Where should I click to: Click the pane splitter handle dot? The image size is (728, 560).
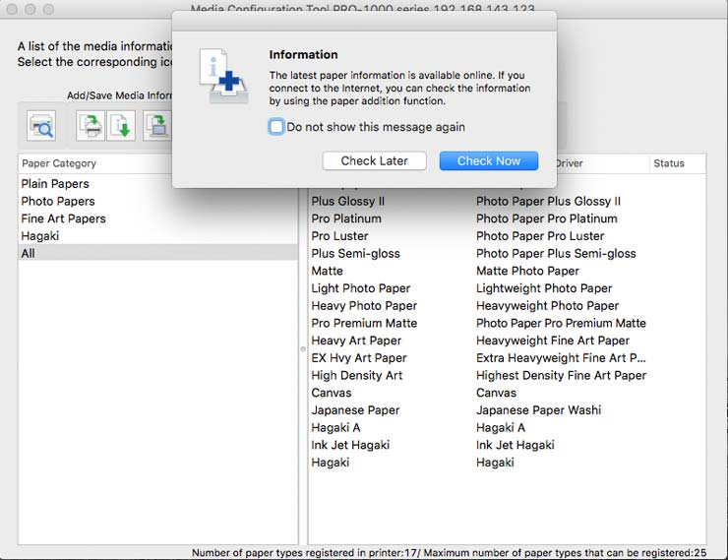(x=303, y=349)
